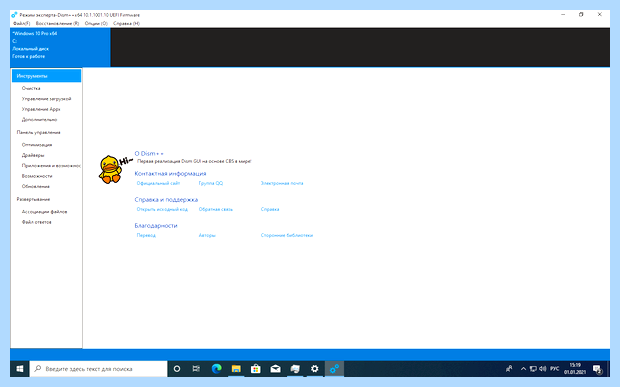
Task: Open the Электронная почта link
Action: point(282,183)
